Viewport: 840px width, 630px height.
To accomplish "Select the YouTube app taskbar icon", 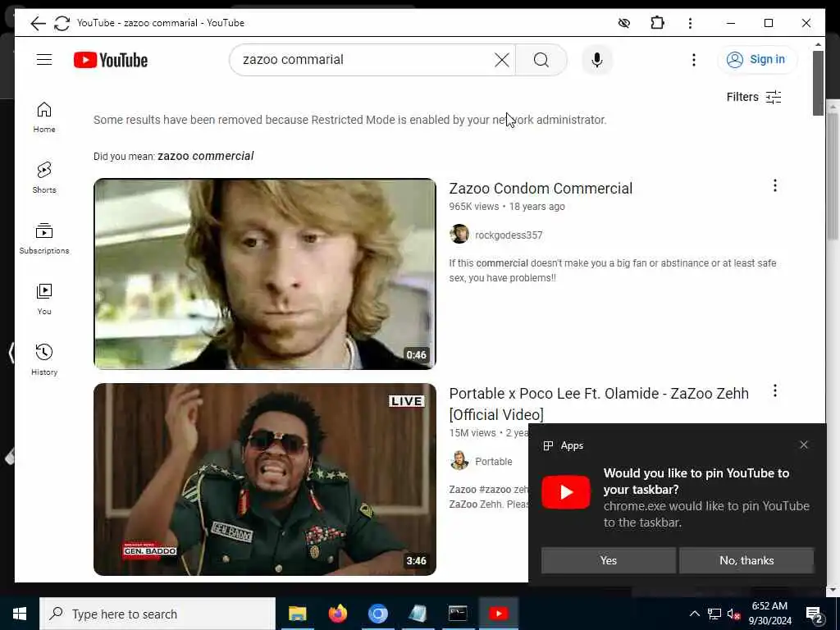I will tap(498, 614).
